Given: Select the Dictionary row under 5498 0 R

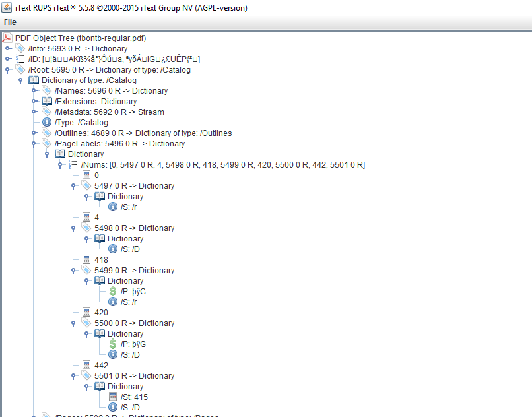Looking at the screenshot, I should (x=125, y=239).
